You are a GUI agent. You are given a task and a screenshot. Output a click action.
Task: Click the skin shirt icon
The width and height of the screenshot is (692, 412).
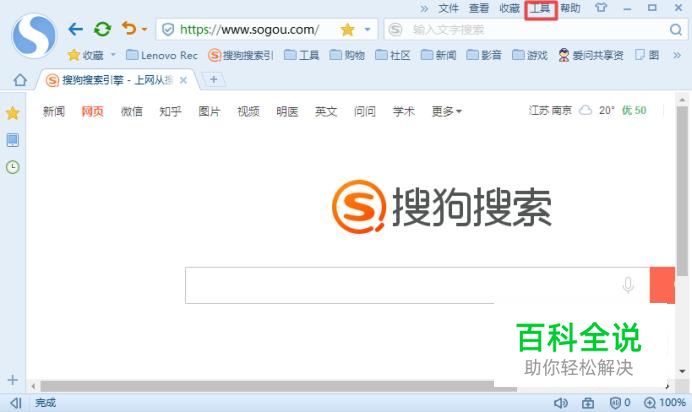tap(601, 8)
